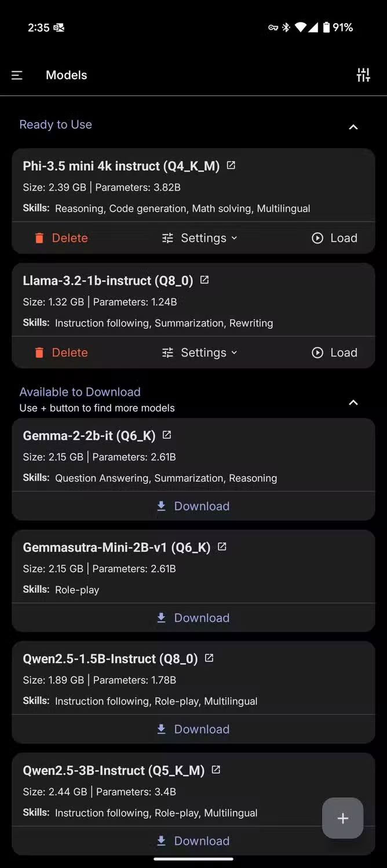
Task: Open the external link for Phi-3.5 mini
Action: click(x=231, y=165)
